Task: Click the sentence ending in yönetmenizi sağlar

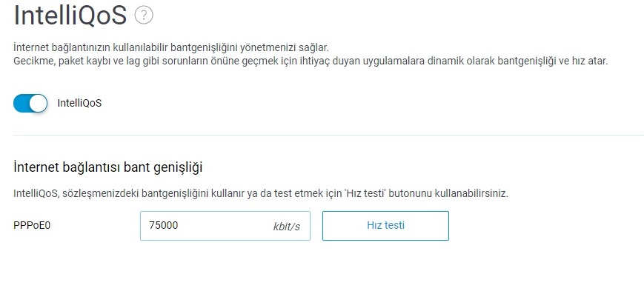Action: 171,47
